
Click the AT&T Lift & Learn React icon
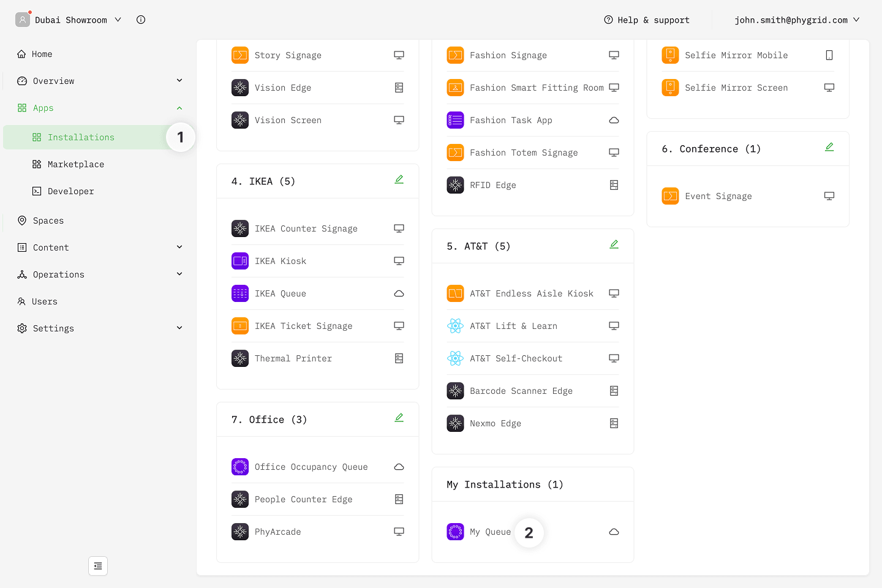click(x=455, y=326)
